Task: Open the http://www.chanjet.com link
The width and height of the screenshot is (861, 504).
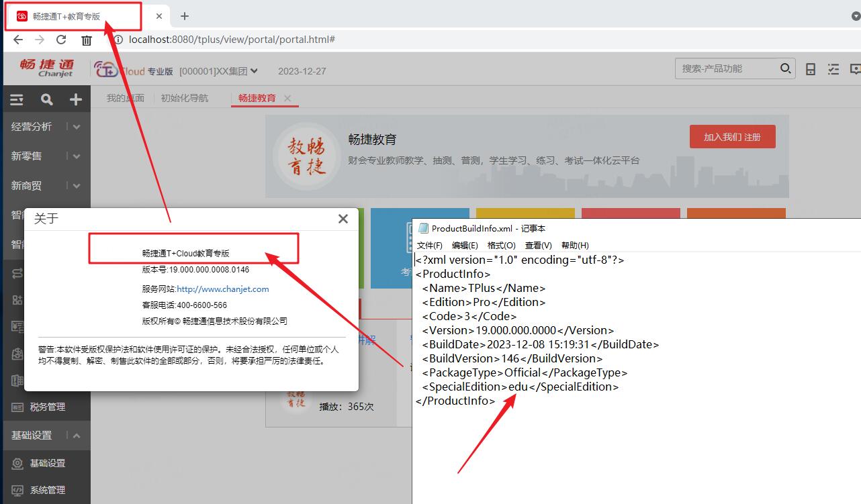Action: (x=223, y=289)
